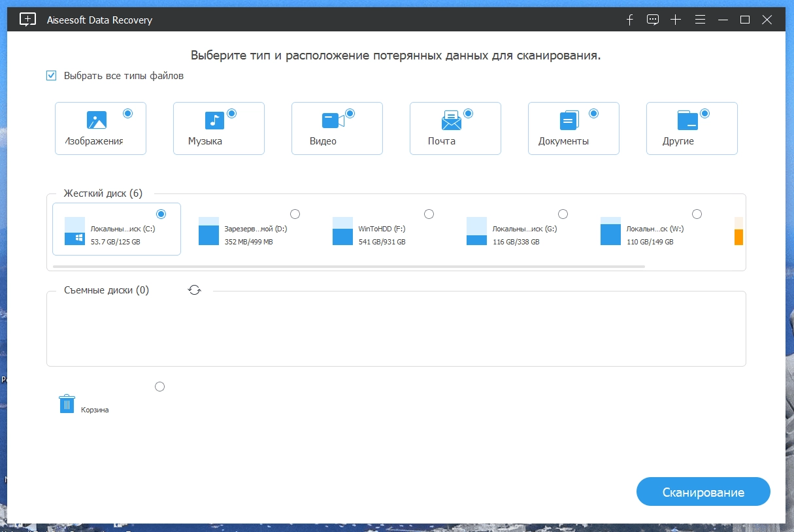Click the W: local drive icon
Viewport: 794px width, 532px height.
(610, 231)
